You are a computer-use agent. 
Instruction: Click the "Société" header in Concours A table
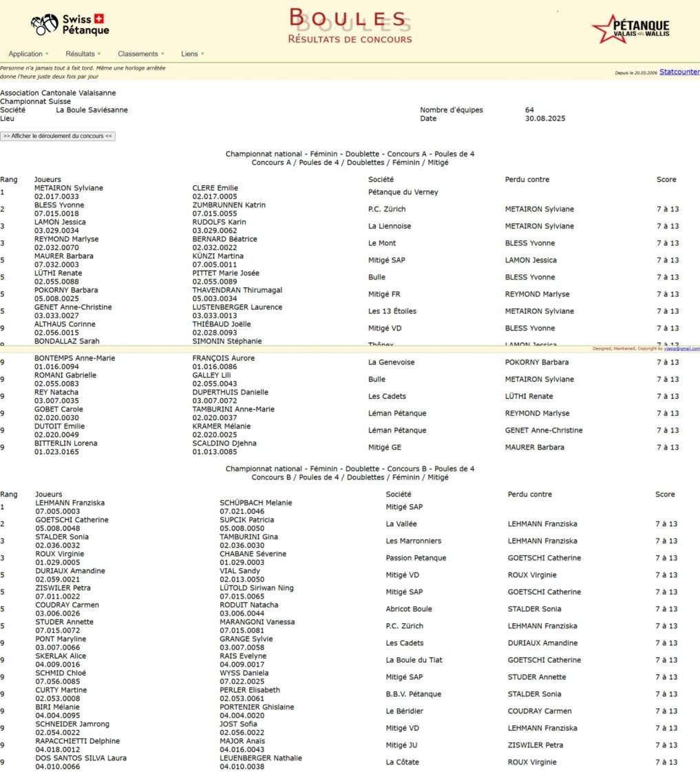click(x=381, y=179)
